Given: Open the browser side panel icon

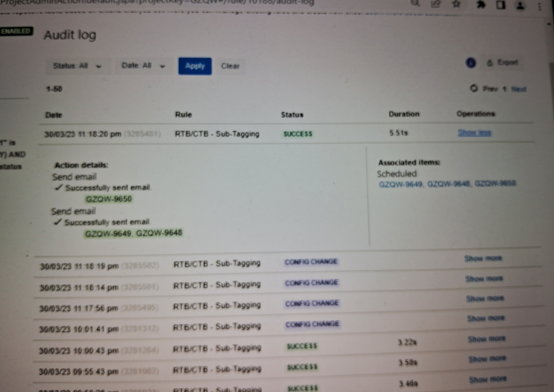Looking at the screenshot, I should coord(501,5).
